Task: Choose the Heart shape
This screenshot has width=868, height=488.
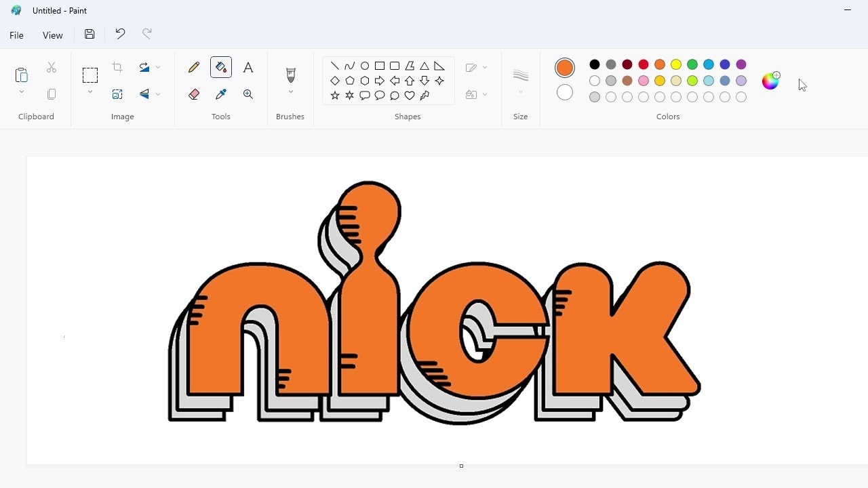Action: [410, 96]
